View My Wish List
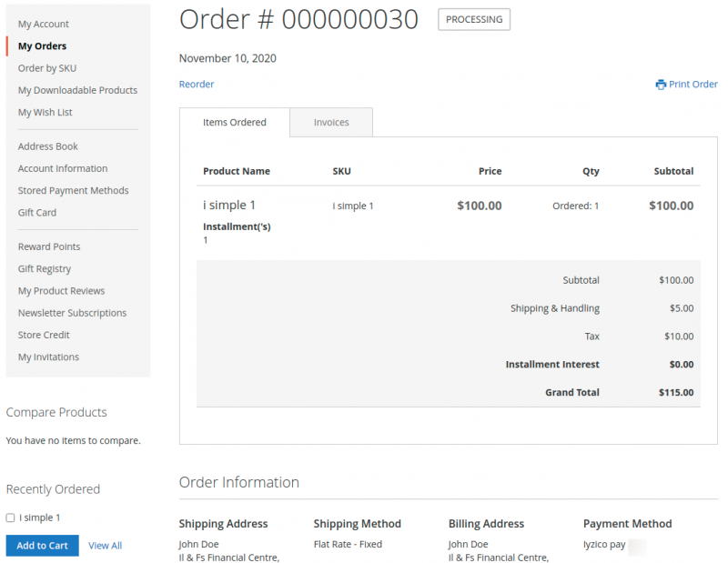The height and width of the screenshot is (563, 728). [x=46, y=112]
